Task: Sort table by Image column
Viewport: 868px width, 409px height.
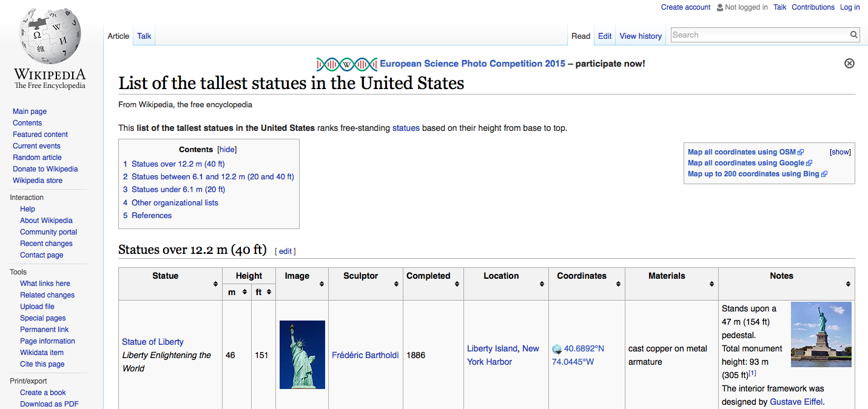Action: (321, 284)
